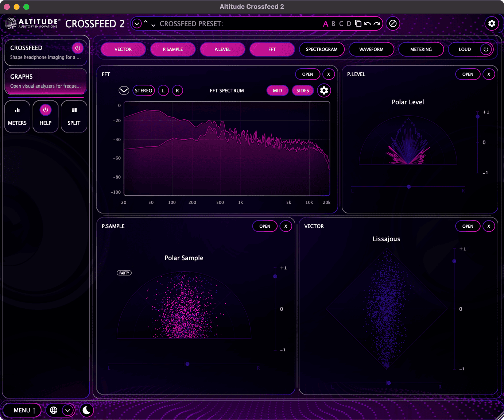Open the preset dropdown menu circle

pos(137,24)
